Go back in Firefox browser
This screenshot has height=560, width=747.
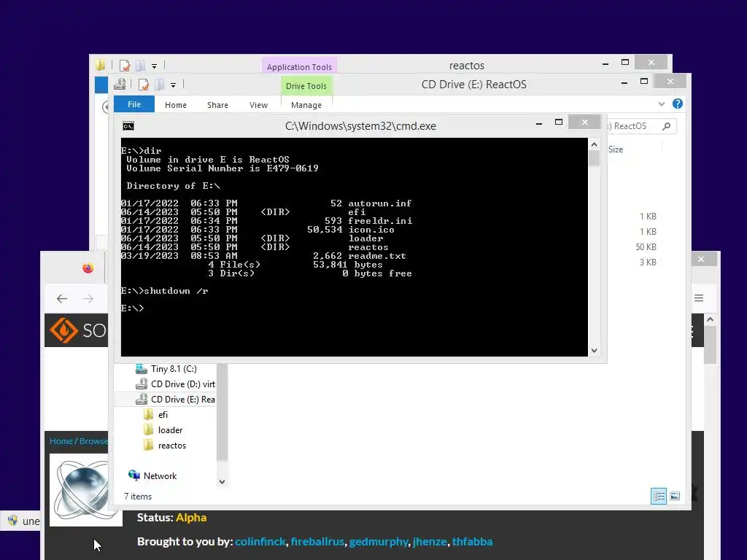pos(62,298)
